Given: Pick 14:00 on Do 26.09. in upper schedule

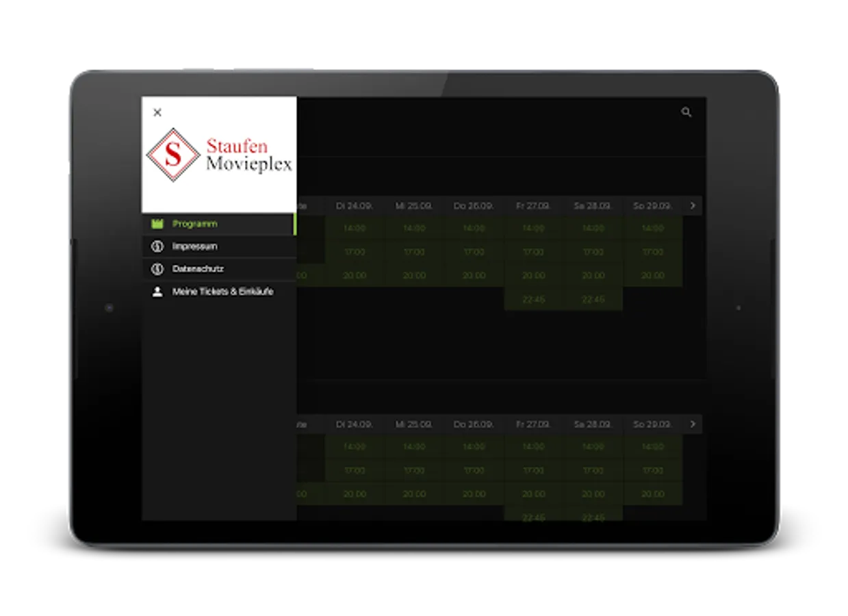Looking at the screenshot, I should click(474, 228).
